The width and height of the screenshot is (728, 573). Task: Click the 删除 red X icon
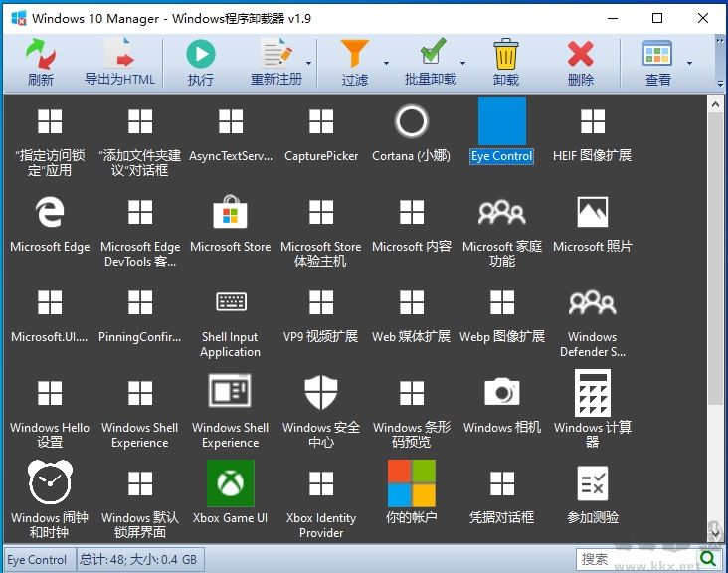(x=581, y=54)
